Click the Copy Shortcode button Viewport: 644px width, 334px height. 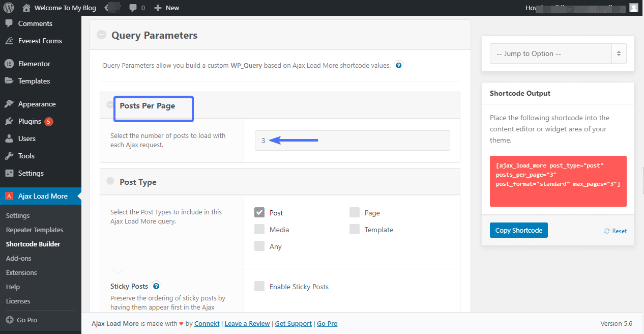click(x=519, y=230)
